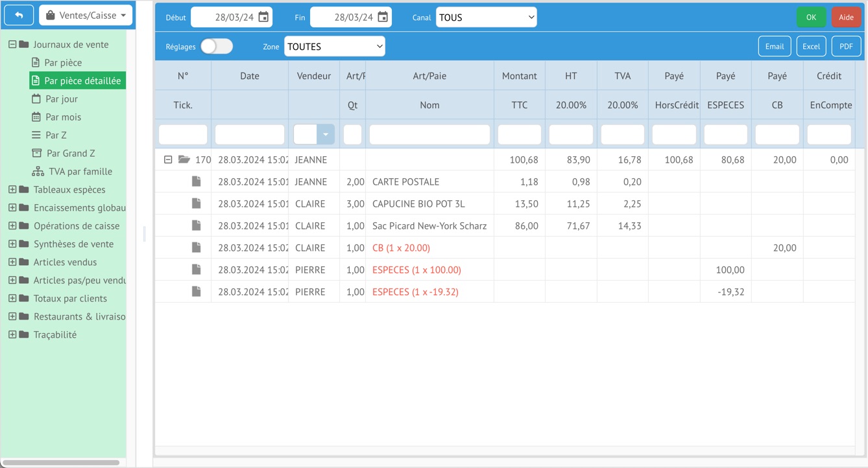
Task: Click the hierarchy icon of TVA par famille
Action: point(38,172)
